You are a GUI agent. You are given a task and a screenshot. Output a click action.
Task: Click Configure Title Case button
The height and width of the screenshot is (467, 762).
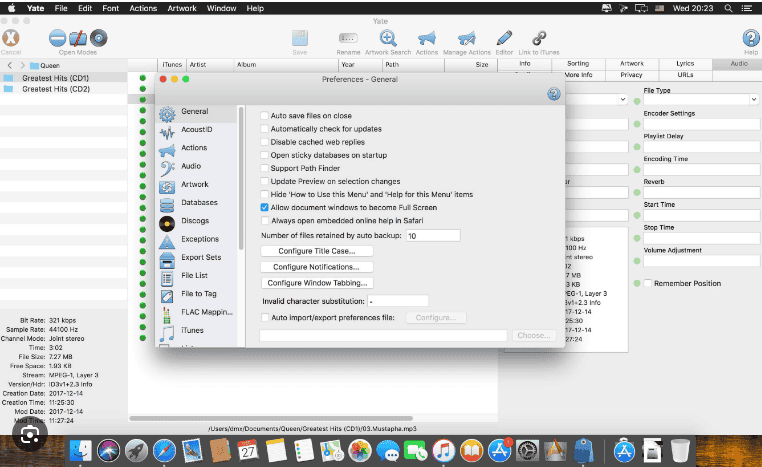(317, 251)
